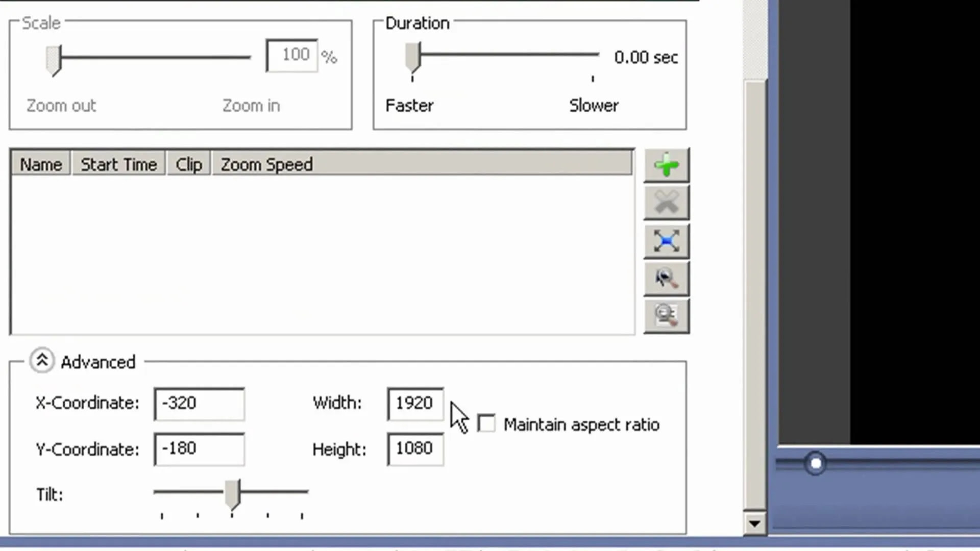Sort list by Start Time column
The height and width of the screenshot is (551, 980).
click(118, 164)
